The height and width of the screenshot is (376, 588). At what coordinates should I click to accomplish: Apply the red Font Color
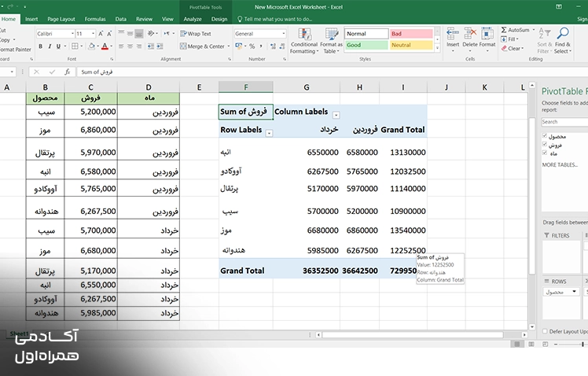tap(105, 46)
